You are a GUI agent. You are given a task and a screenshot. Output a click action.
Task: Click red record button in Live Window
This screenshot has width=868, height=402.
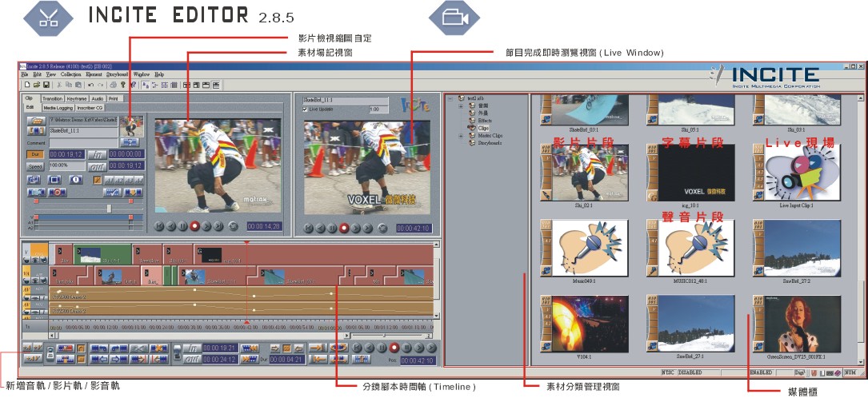pos(344,227)
